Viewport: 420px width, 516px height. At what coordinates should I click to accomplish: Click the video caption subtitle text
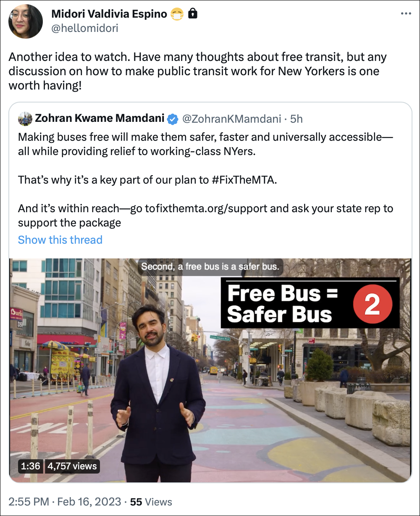210,266
